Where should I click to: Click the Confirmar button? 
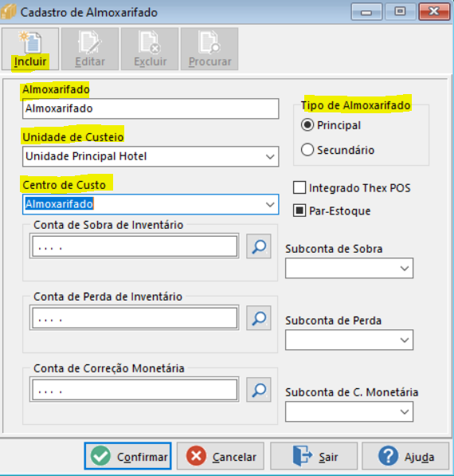click(x=128, y=456)
